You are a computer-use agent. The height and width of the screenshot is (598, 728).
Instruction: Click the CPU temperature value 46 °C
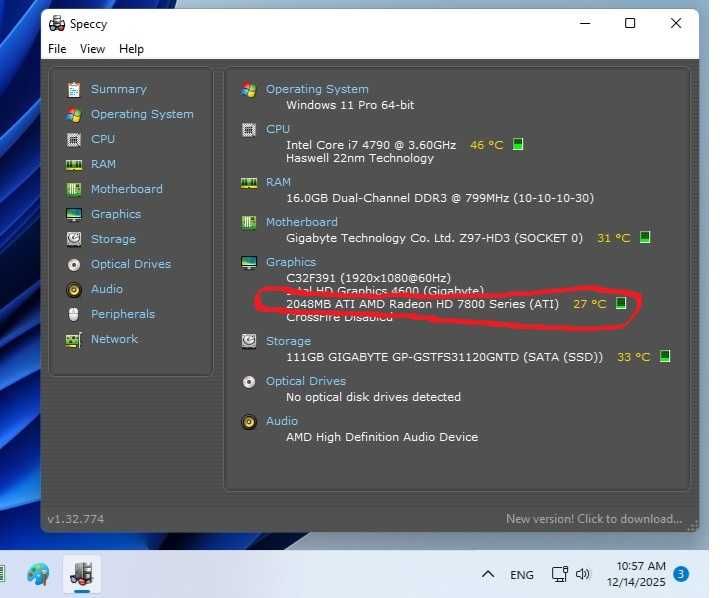click(487, 145)
